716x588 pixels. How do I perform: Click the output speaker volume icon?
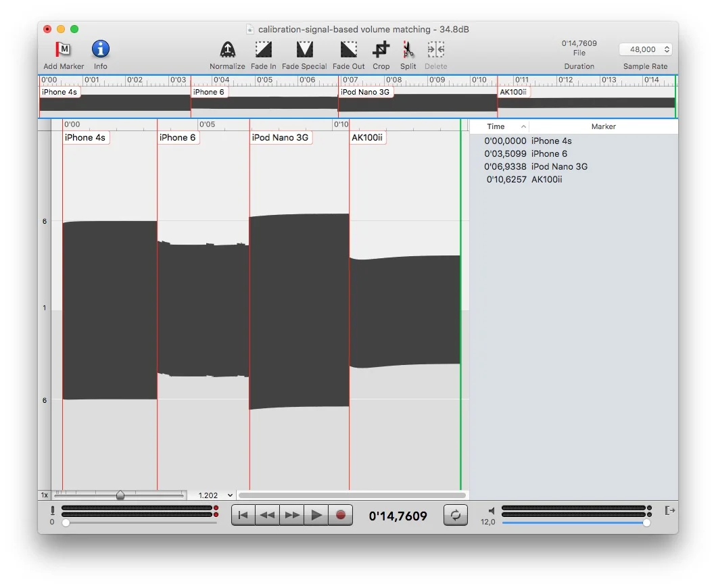491,511
